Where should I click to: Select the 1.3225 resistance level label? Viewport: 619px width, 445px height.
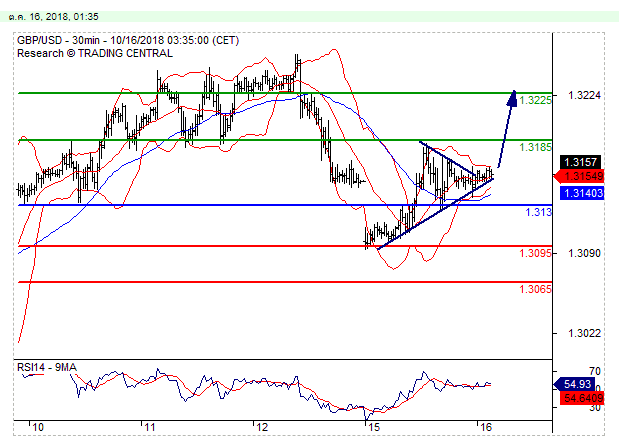point(536,100)
